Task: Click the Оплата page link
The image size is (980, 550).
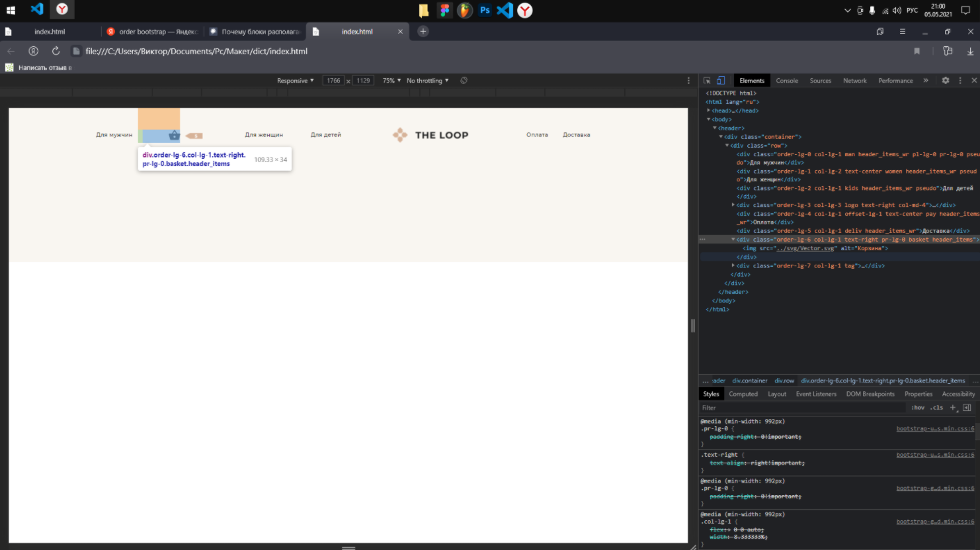Action: tap(537, 135)
